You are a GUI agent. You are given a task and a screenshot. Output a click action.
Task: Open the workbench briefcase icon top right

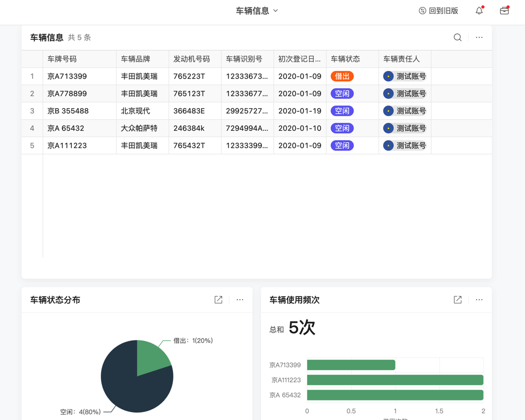[x=504, y=10]
